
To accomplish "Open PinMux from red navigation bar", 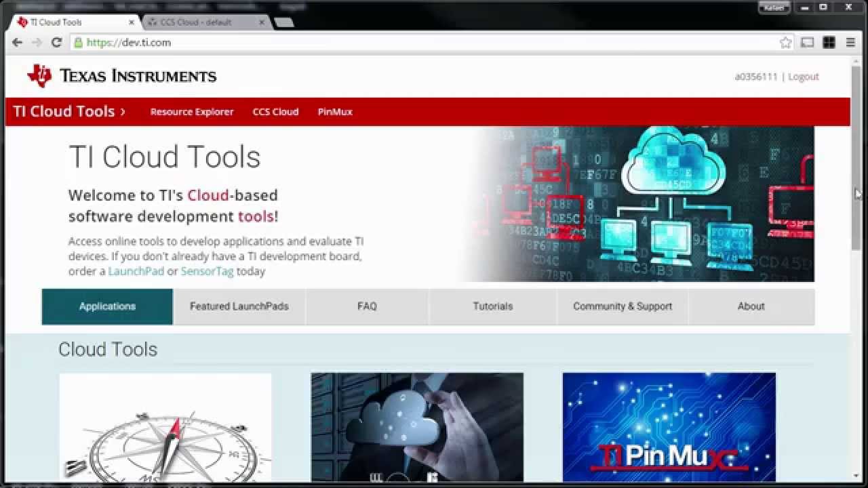I will tap(335, 112).
